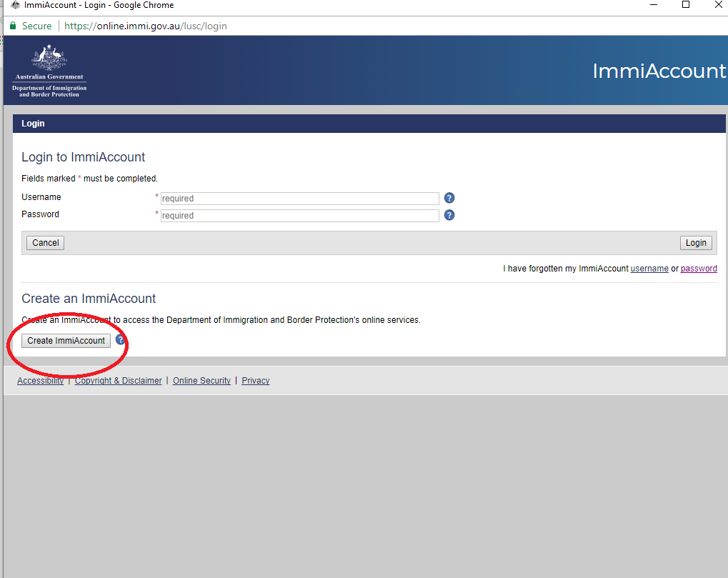Close the Chrome window
This screenshot has width=728, height=578.
pyautogui.click(x=718, y=5)
